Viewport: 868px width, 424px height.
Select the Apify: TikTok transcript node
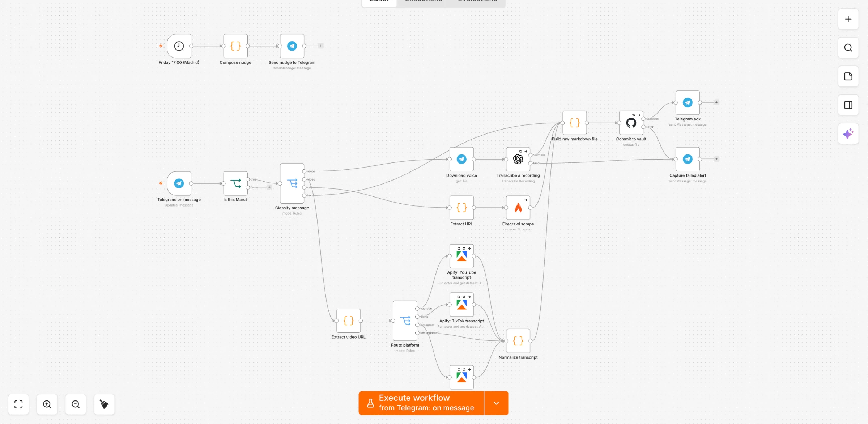point(461,305)
